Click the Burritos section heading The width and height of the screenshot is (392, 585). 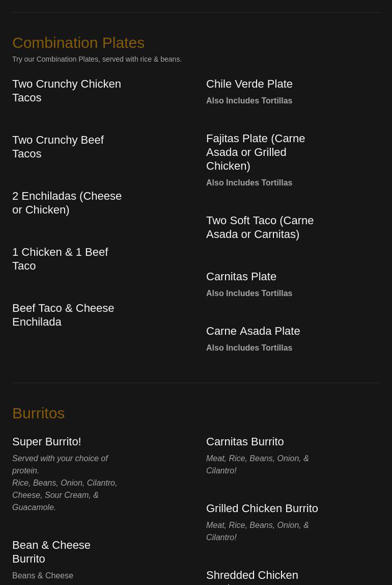click(x=38, y=413)
